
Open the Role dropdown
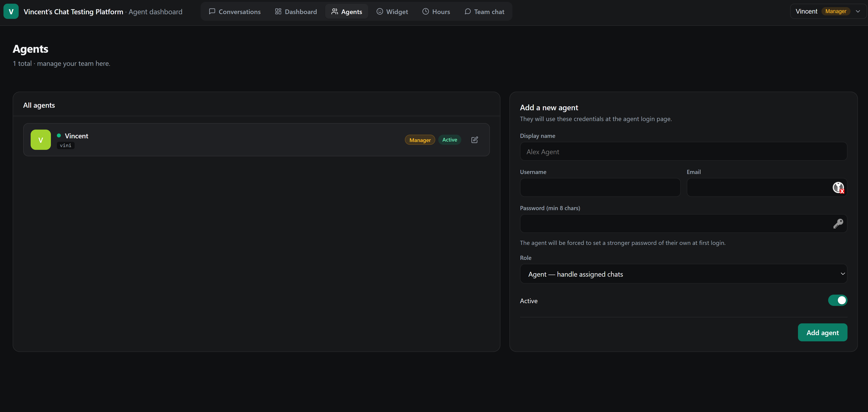click(683, 274)
